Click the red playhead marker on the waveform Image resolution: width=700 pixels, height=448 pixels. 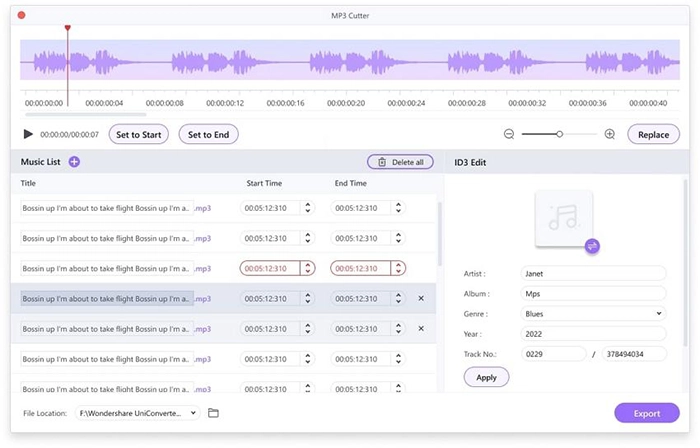(x=67, y=28)
